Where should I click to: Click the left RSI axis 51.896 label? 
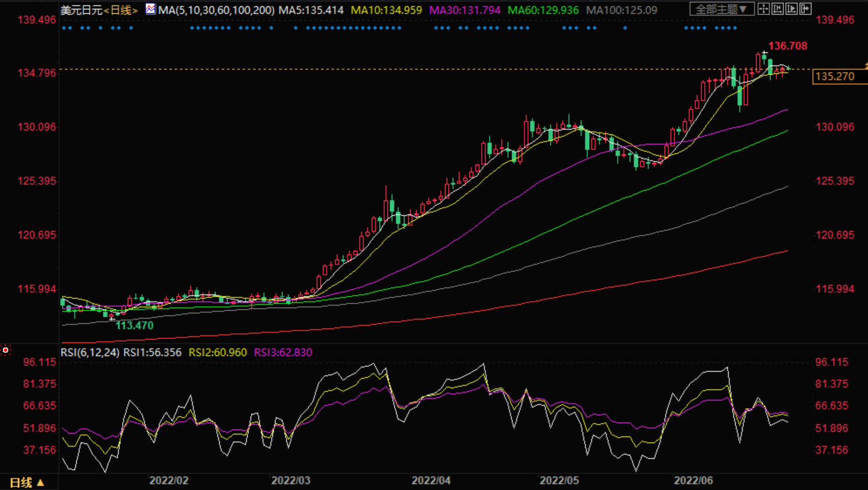tap(40, 428)
